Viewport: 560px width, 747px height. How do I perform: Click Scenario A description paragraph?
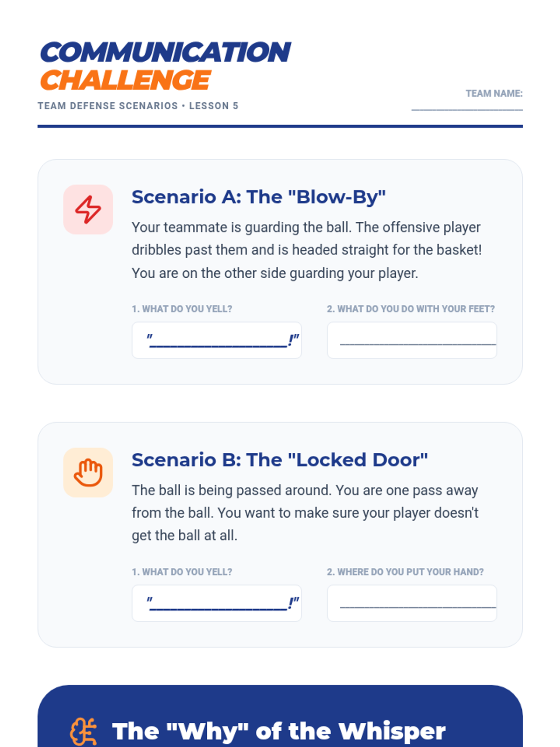pyautogui.click(x=307, y=250)
